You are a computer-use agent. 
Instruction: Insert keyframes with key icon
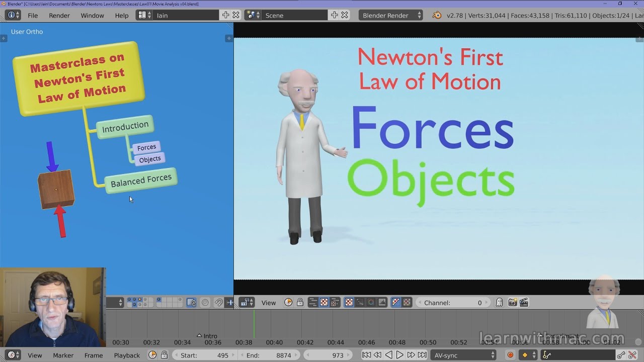[622, 355]
